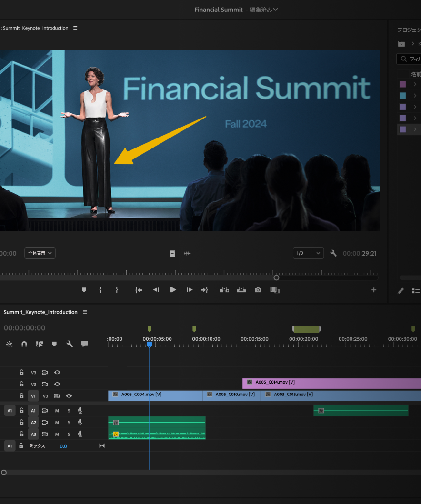Image resolution: width=421 pixels, height=504 pixels.
Task: Toggle nest-or-individual-clips insert mode icon in the timeline
Action: click(x=10, y=344)
